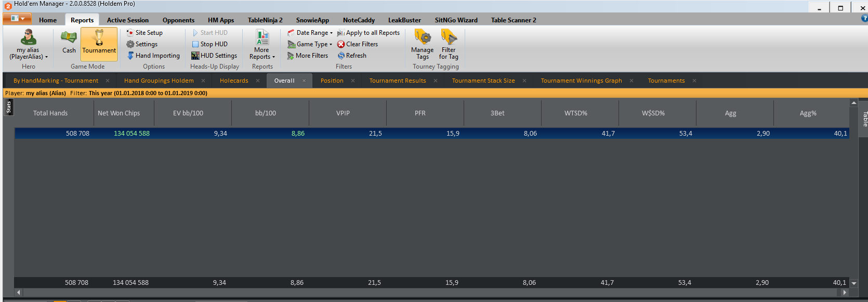Open Manage Tags
Image resolution: width=868 pixels, height=302 pixels.
(422, 45)
